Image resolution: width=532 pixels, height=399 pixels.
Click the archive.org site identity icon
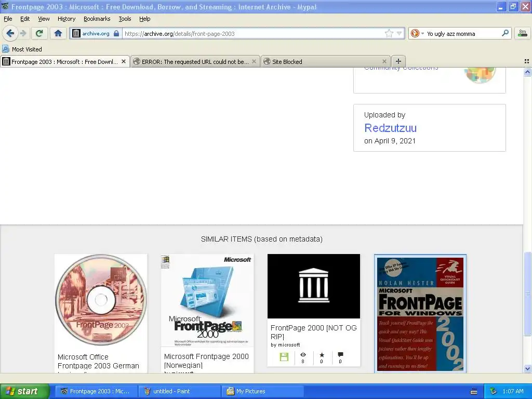(76, 33)
